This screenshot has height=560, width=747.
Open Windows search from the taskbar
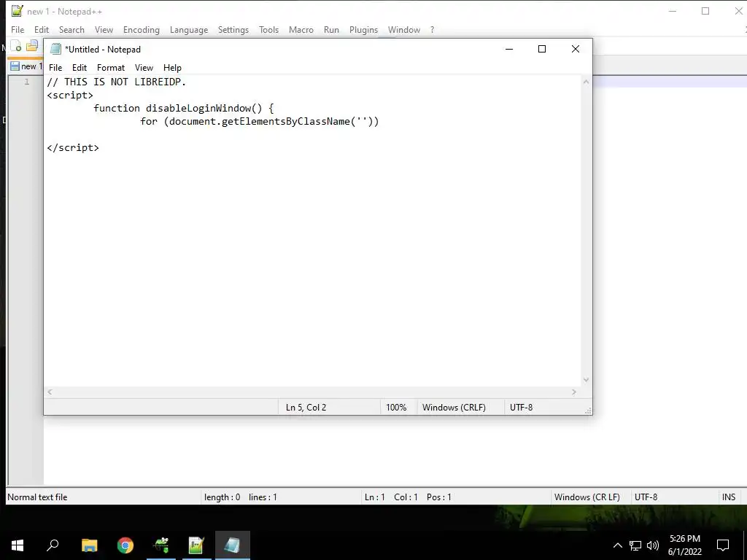(x=53, y=545)
